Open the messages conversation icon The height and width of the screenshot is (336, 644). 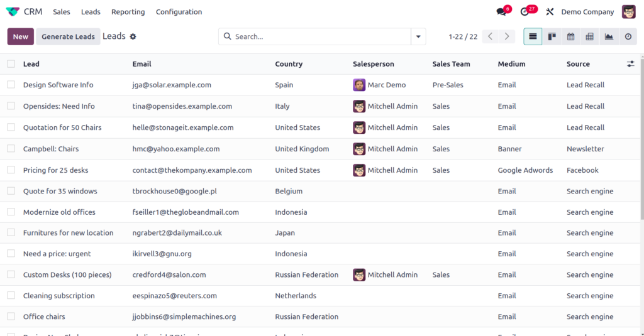click(501, 12)
